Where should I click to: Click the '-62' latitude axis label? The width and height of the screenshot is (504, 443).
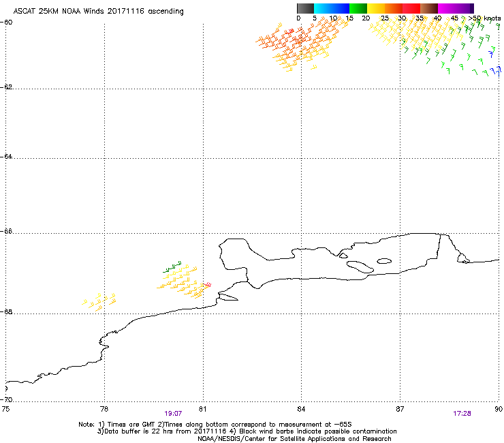tap(6, 87)
